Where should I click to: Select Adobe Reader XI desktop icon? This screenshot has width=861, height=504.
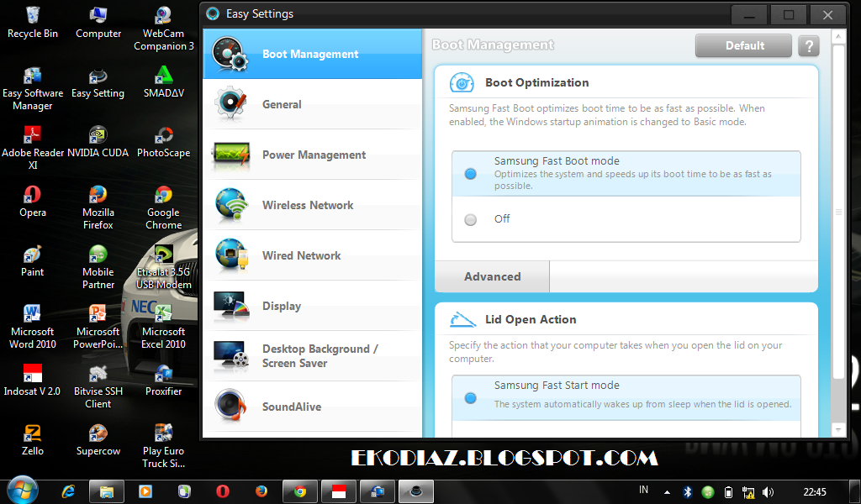(33, 148)
